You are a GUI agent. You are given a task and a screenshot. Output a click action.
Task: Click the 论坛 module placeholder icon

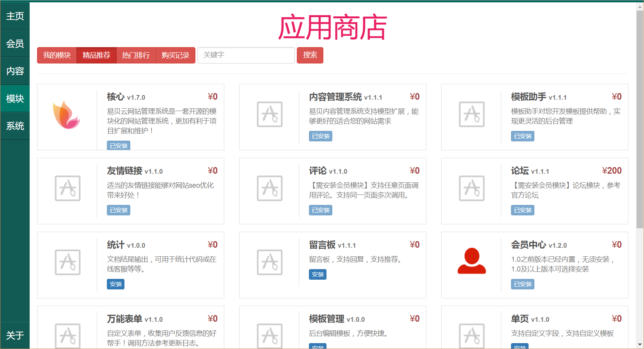click(472, 189)
